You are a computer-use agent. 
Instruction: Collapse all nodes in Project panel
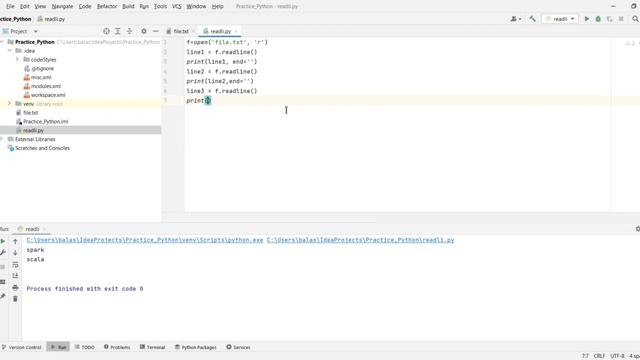tap(129, 31)
